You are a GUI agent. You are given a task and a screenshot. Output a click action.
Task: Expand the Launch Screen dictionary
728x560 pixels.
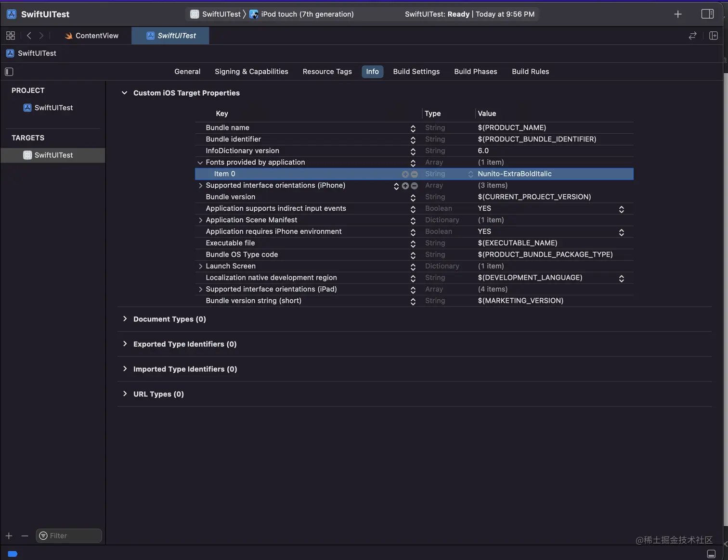(200, 267)
